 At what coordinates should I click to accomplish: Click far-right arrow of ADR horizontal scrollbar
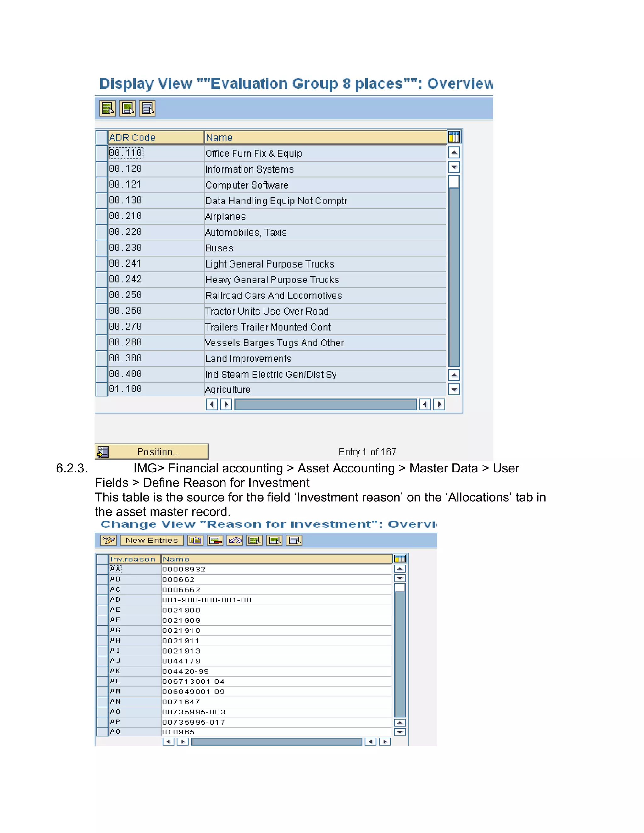[439, 404]
